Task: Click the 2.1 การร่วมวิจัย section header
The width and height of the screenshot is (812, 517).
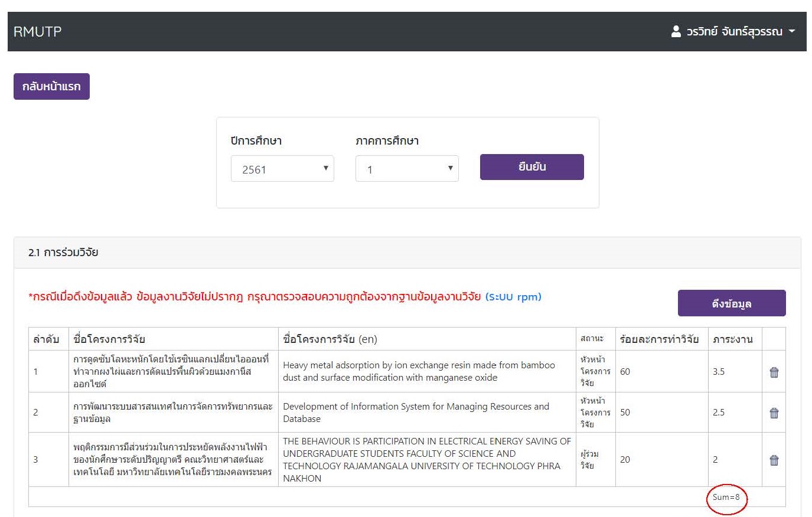Action: 63,253
